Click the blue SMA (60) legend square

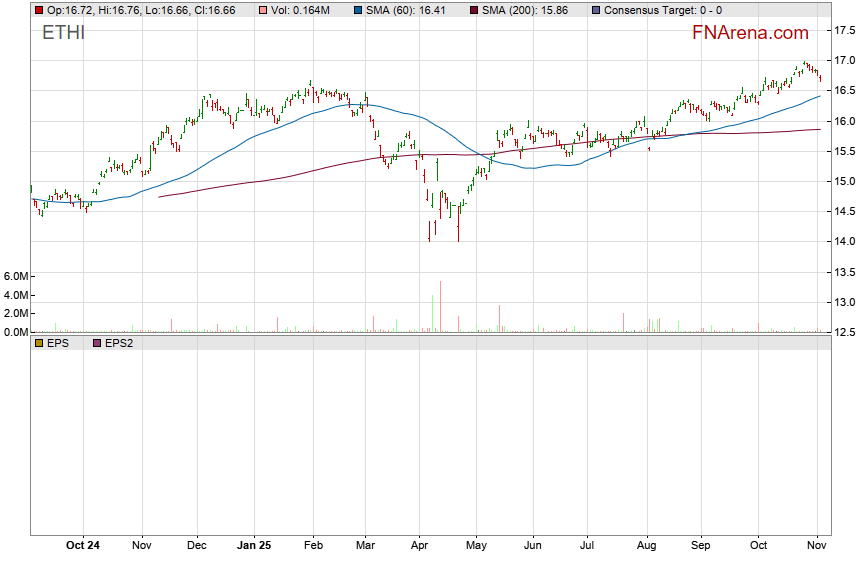click(x=360, y=10)
